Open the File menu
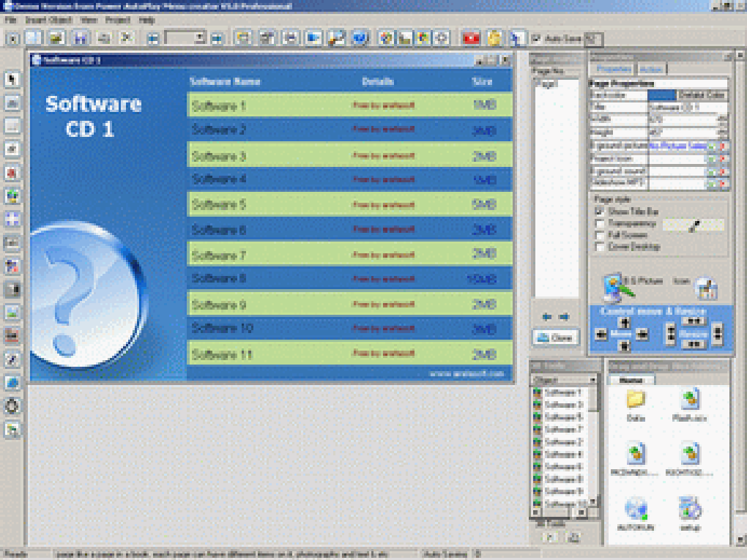The image size is (747, 560). 10,20
